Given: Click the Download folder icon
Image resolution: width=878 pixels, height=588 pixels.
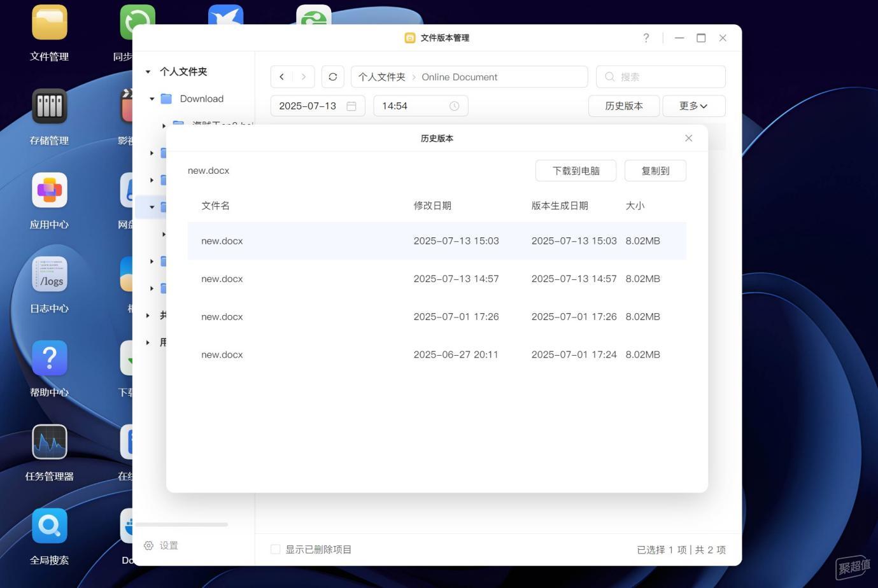Looking at the screenshot, I should [167, 99].
